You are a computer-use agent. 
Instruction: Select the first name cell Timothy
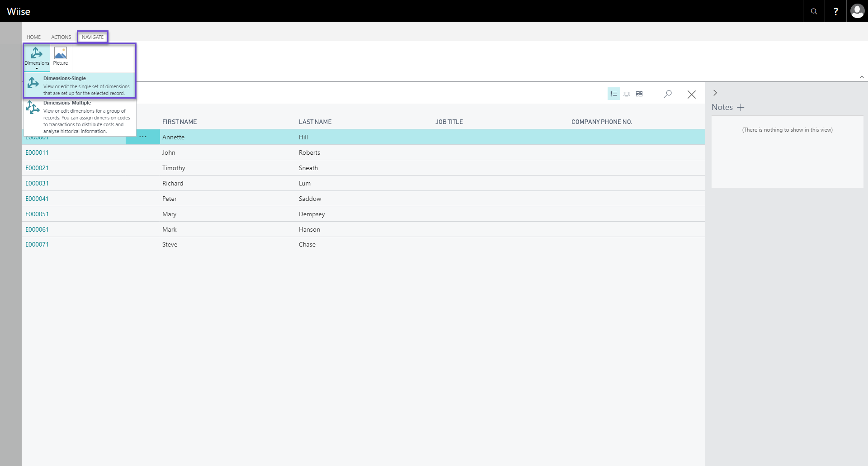(x=174, y=168)
